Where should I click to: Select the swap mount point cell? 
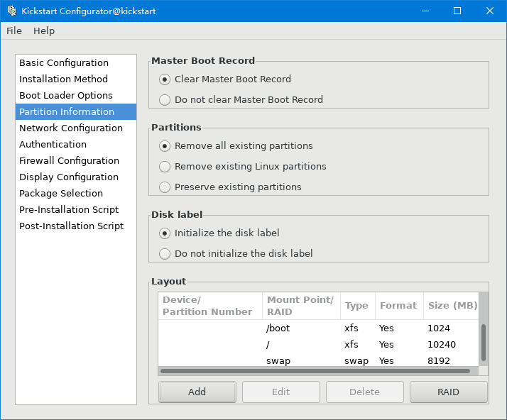click(278, 361)
